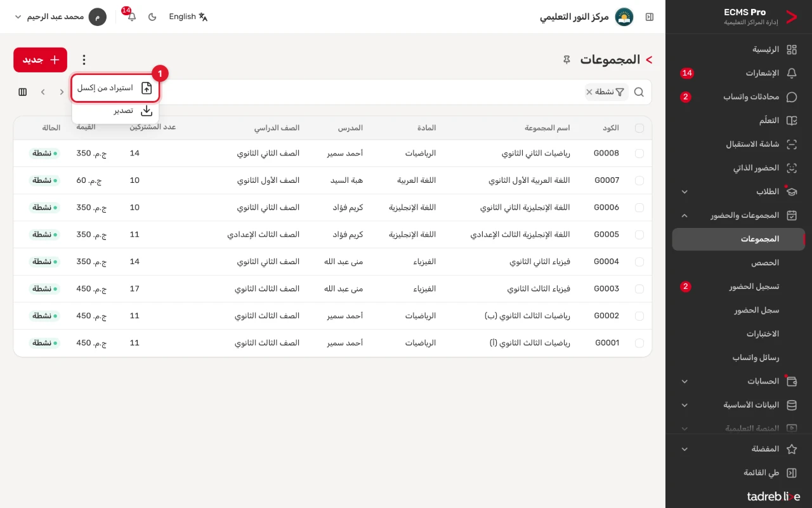Remove the نشطة filter chip
The height and width of the screenshot is (508, 812).
[x=589, y=92]
